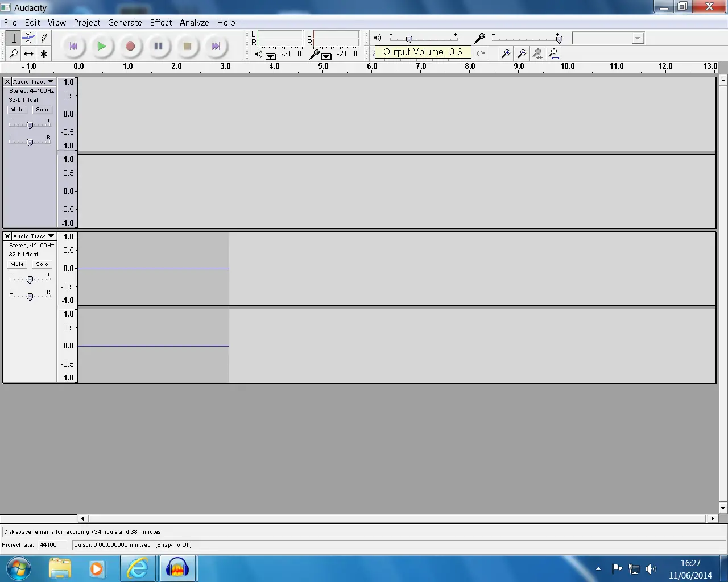
Task: Adjust first track pan slider
Action: [x=30, y=142]
